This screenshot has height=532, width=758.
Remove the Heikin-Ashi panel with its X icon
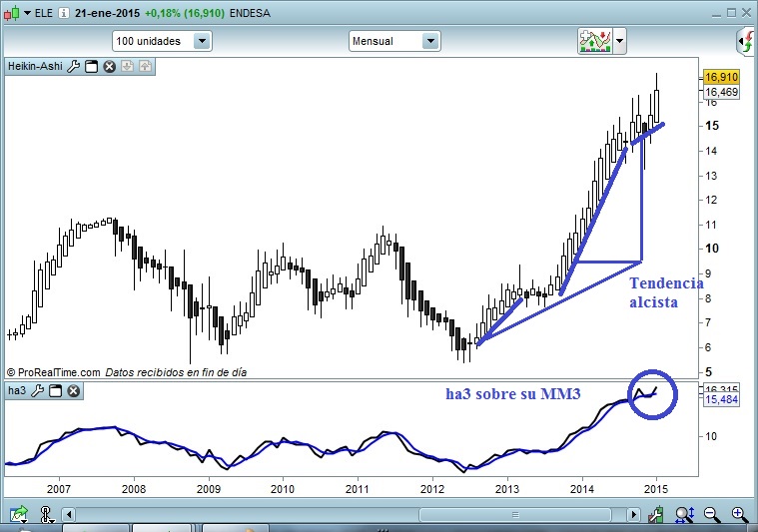[110, 66]
